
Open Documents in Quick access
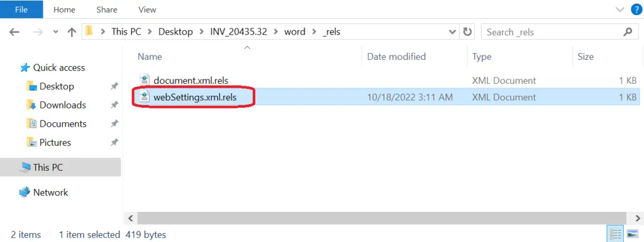tap(63, 124)
